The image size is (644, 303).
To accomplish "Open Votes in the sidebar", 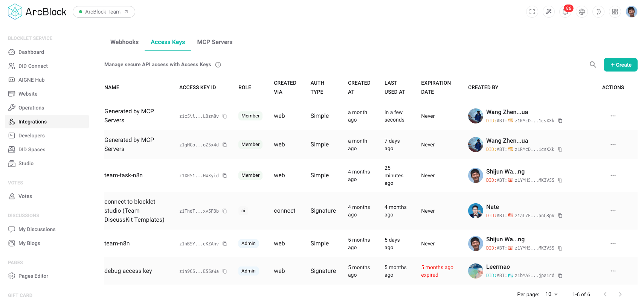I will pyautogui.click(x=47, y=196).
